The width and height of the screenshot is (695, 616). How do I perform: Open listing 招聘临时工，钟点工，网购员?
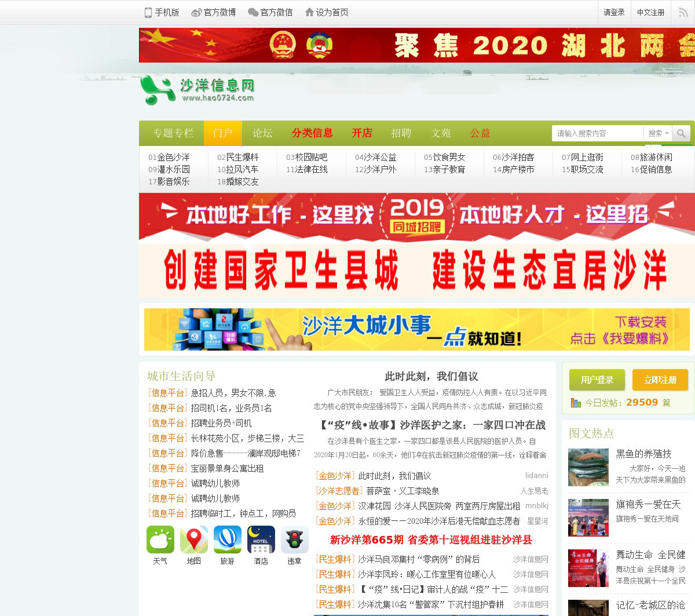coord(243,513)
